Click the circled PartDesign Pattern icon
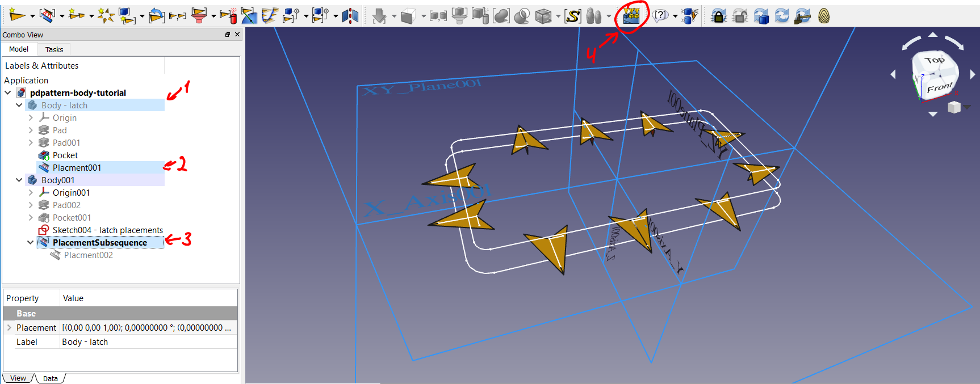 click(x=631, y=16)
